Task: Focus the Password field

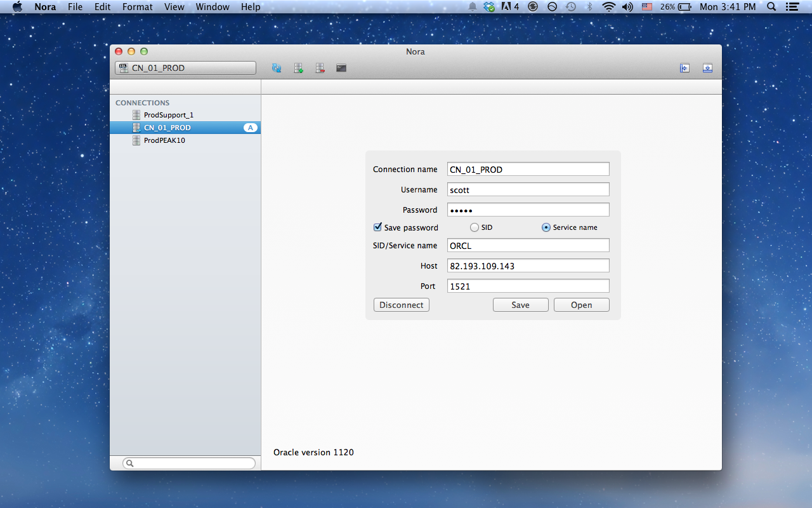Action: pyautogui.click(x=528, y=210)
